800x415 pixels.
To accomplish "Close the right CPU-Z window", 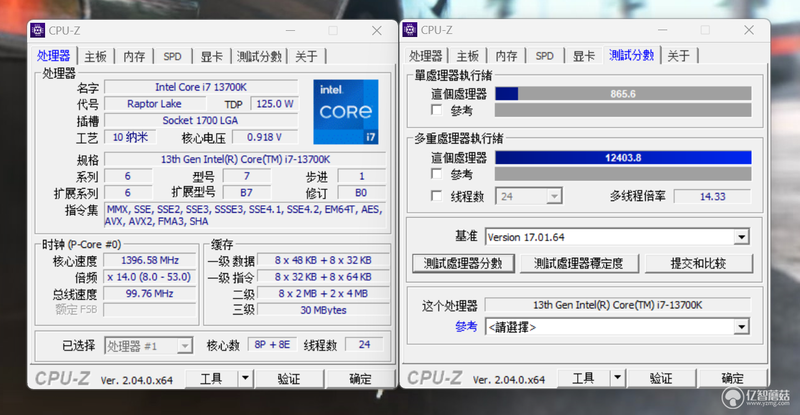I will point(748,30).
